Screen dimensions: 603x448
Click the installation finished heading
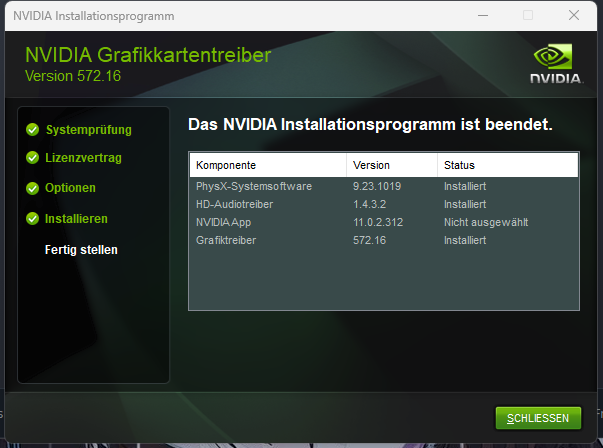click(x=370, y=125)
